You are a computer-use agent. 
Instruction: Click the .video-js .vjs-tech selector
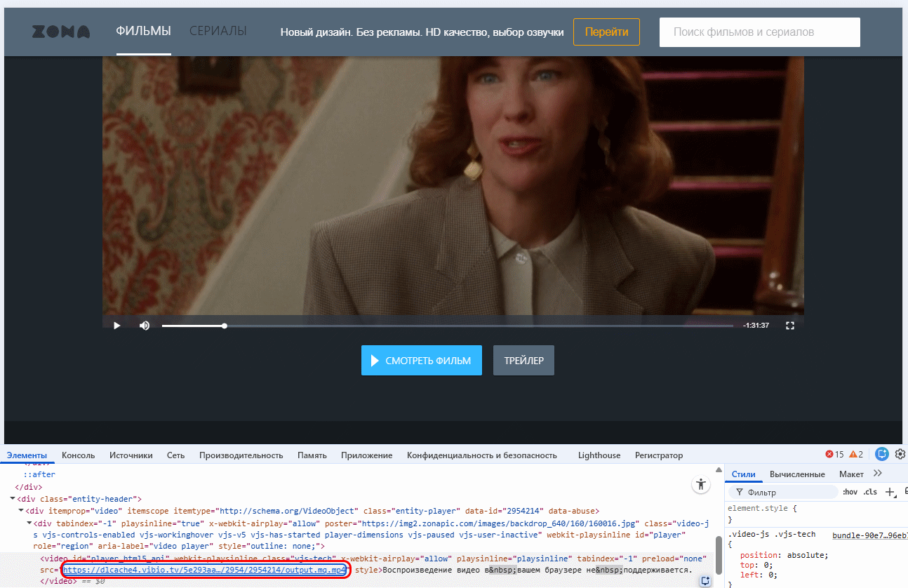click(x=772, y=535)
